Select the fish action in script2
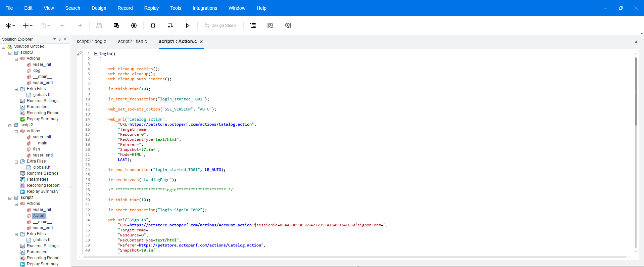Image resolution: width=644 pixels, height=267 pixels. click(x=36, y=149)
